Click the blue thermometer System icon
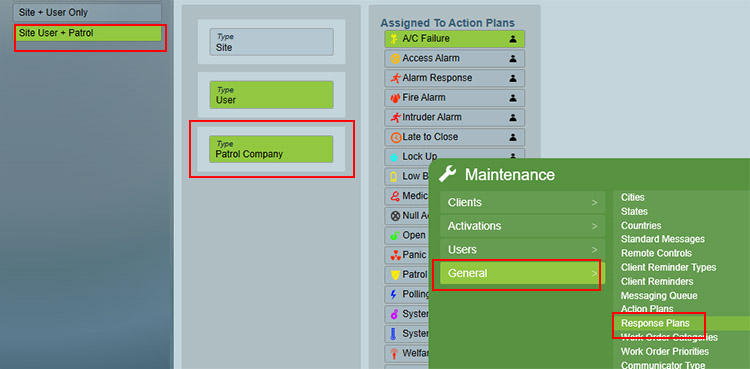Viewport: 750px width, 369px height. coord(394,334)
